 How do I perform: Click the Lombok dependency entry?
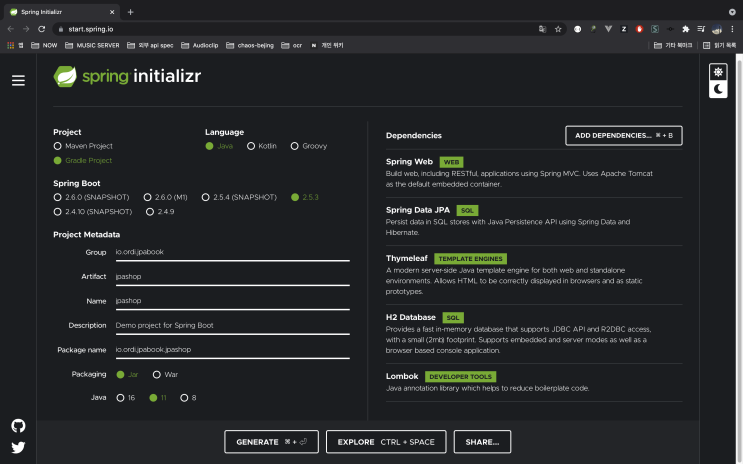pos(534,382)
